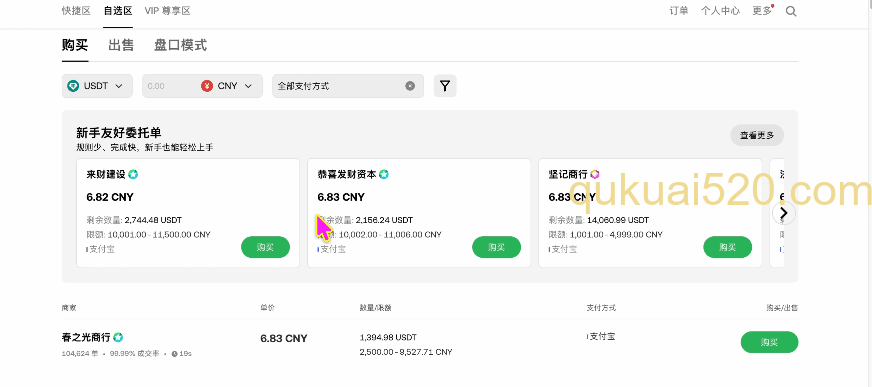Screen dimensions: 872x387
Task: Open merchant 来财建设 name
Action: point(106,174)
